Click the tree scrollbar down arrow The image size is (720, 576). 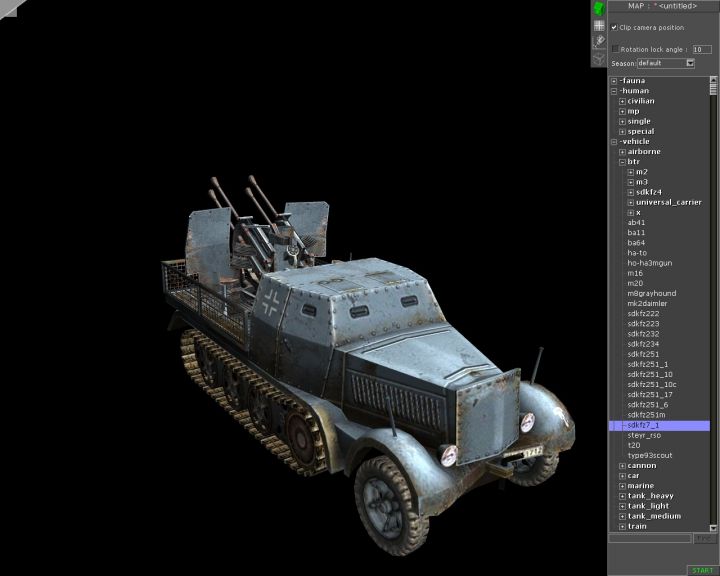(x=714, y=527)
